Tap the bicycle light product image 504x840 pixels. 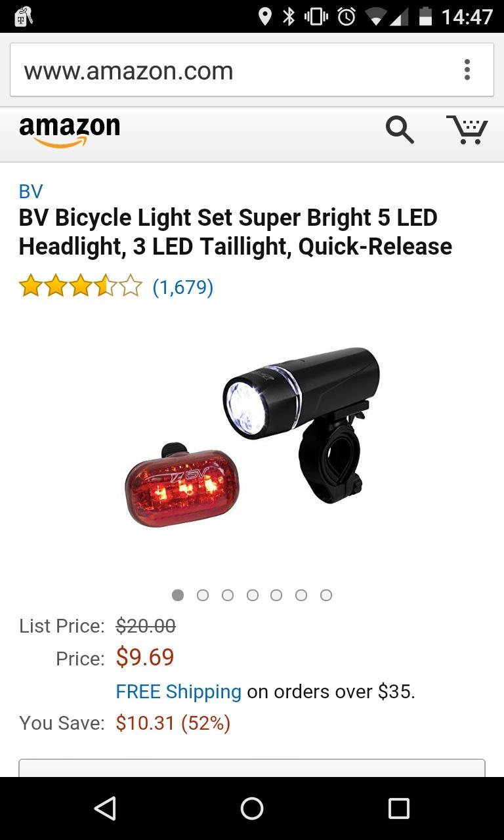pyautogui.click(x=252, y=438)
